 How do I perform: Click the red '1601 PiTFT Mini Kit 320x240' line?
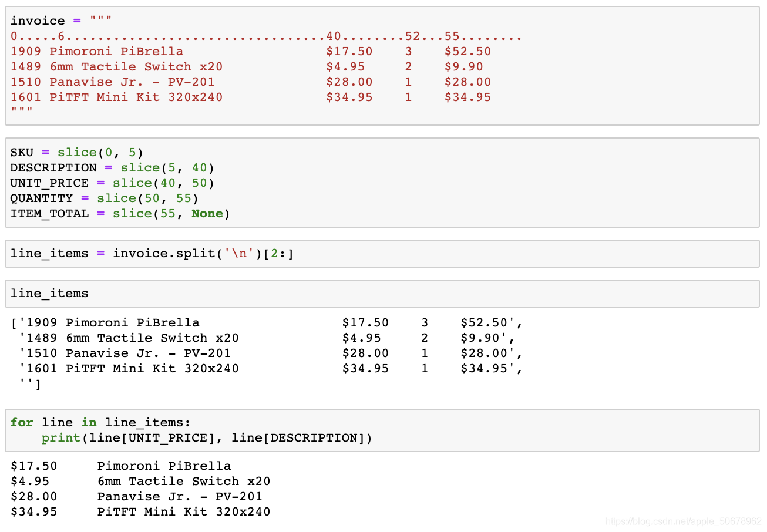(x=251, y=97)
